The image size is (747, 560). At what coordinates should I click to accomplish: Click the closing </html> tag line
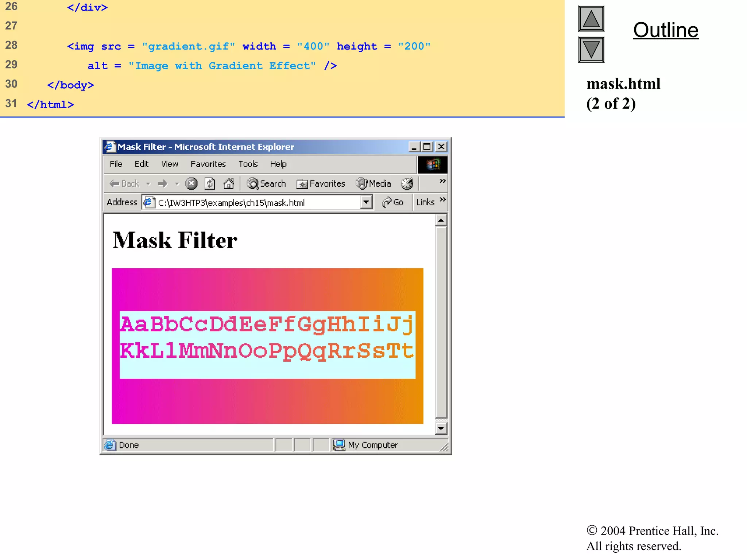50,105
